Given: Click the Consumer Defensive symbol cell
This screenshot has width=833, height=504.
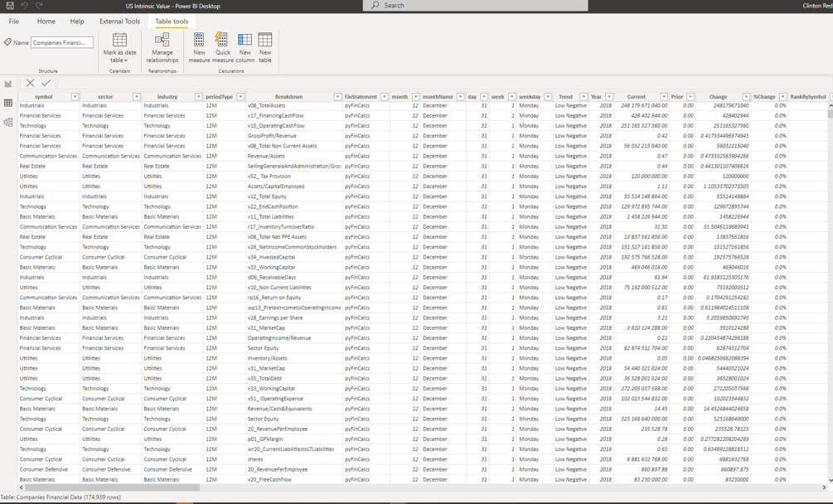Looking at the screenshot, I should (49, 469).
